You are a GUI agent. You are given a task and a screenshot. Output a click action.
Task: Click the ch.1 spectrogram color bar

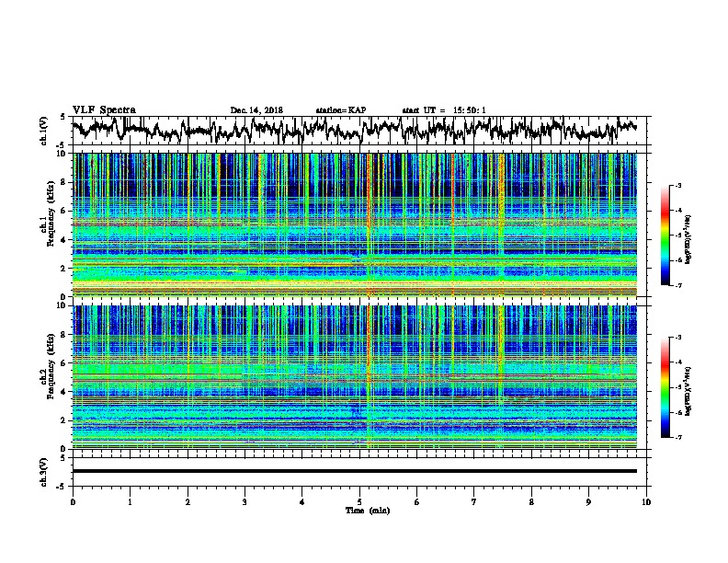tap(665, 236)
